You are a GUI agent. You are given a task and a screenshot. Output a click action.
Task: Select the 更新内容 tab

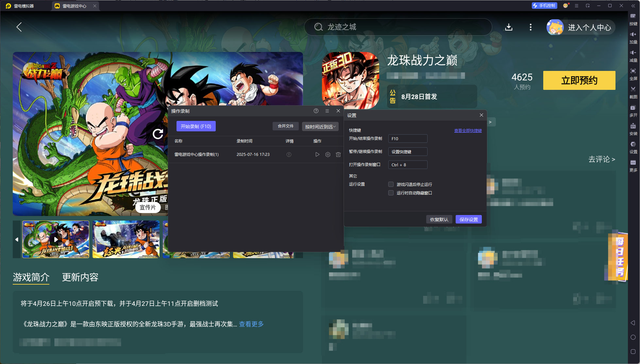click(80, 277)
